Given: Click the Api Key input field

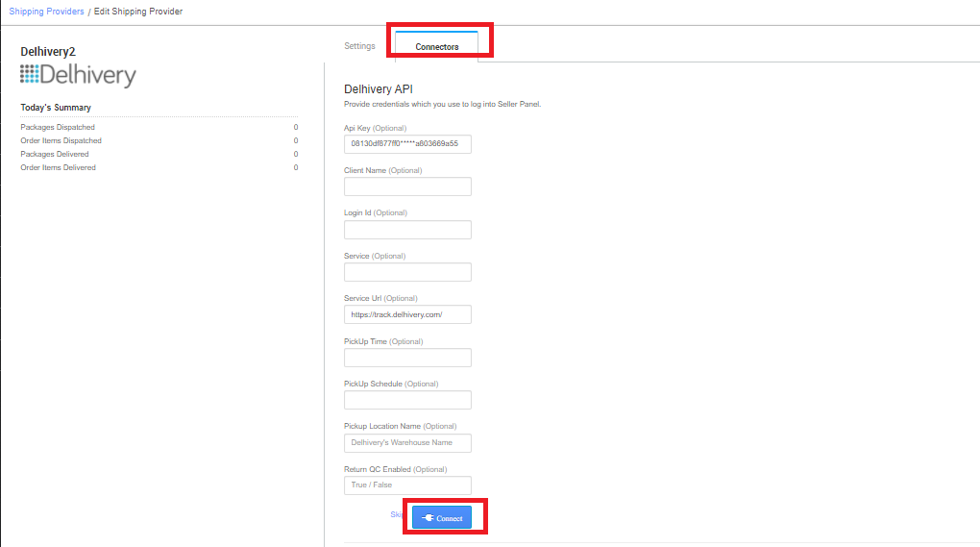Looking at the screenshot, I should pos(407,144).
